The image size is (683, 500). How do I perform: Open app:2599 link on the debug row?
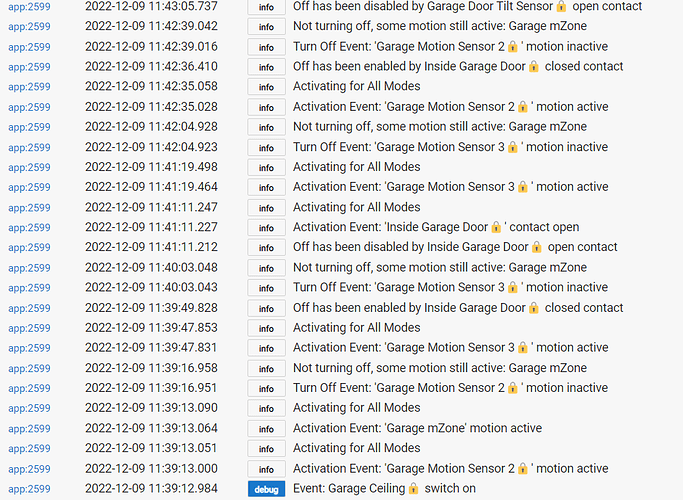(x=30, y=489)
